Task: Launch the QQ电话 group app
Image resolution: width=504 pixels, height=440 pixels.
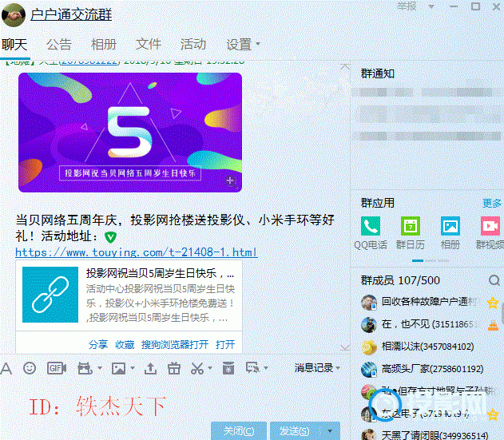Action: (371, 233)
